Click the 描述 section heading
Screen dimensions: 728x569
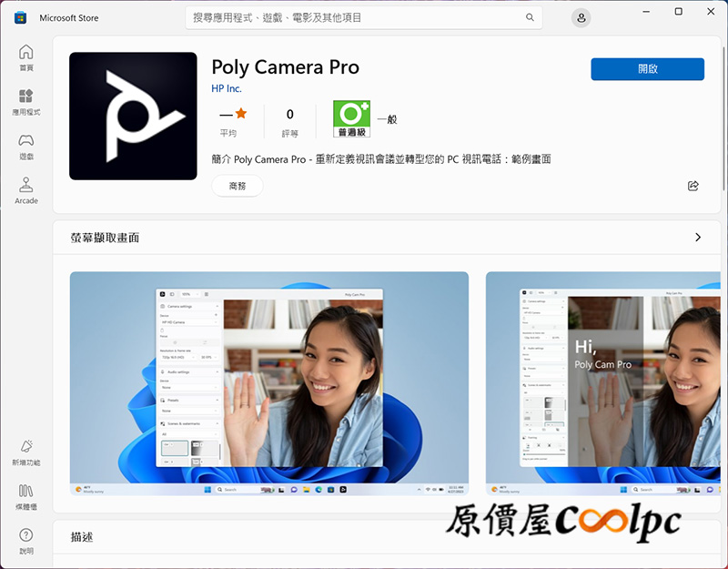[82, 537]
